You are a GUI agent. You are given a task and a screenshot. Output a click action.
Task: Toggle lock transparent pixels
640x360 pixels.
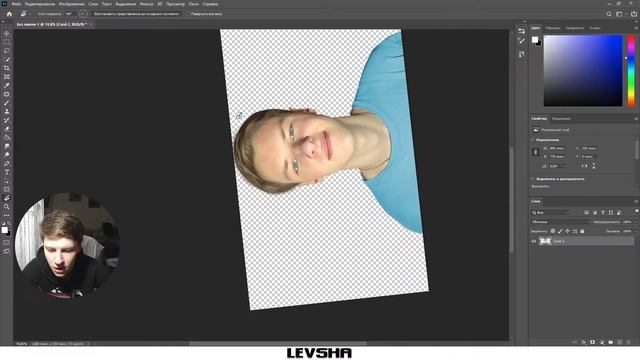pos(553,231)
